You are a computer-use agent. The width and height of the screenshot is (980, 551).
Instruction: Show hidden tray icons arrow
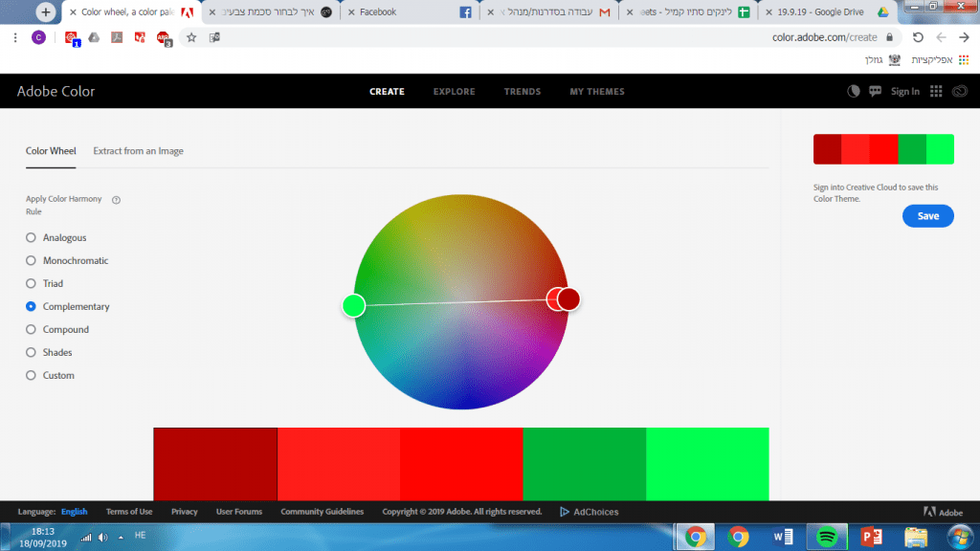click(121, 538)
